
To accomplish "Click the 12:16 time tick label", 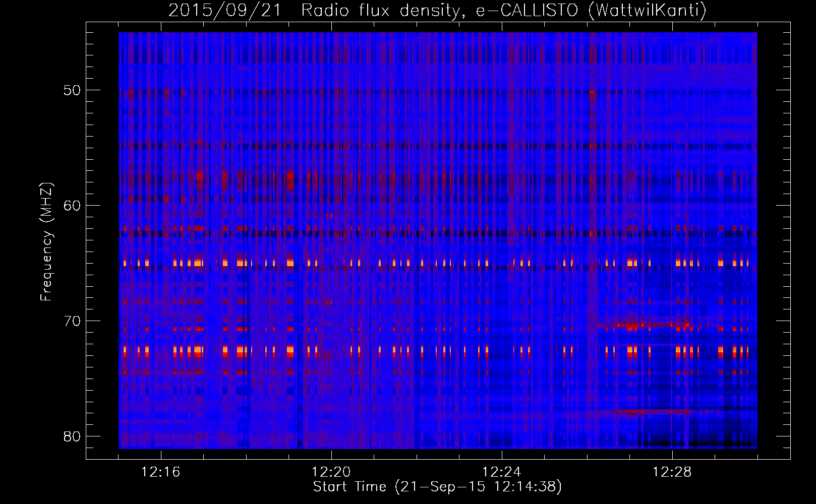I will (x=161, y=472).
